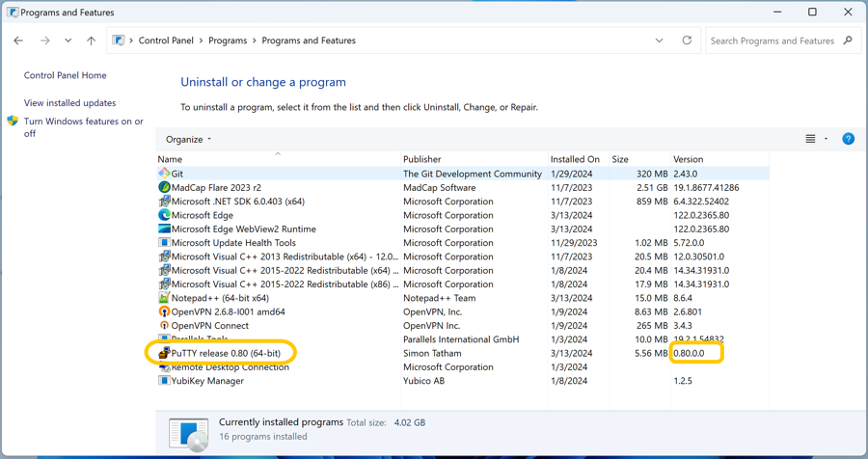Click Git version 2.43.0 cell
868x459 pixels.
pos(686,174)
